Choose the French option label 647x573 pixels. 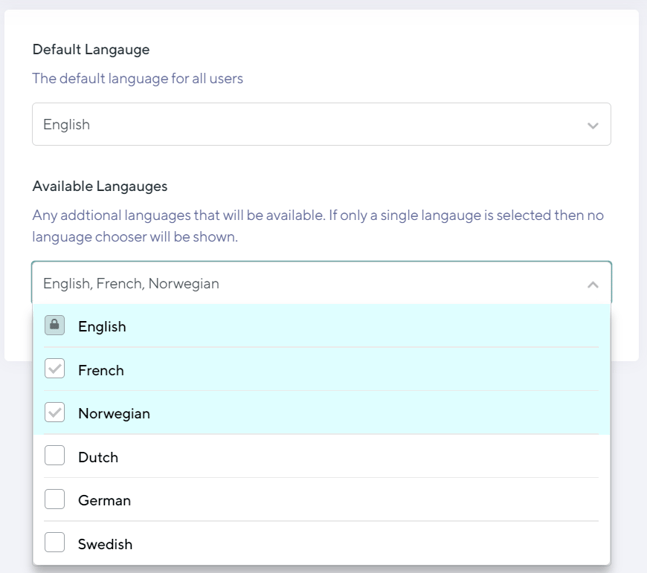pos(101,370)
